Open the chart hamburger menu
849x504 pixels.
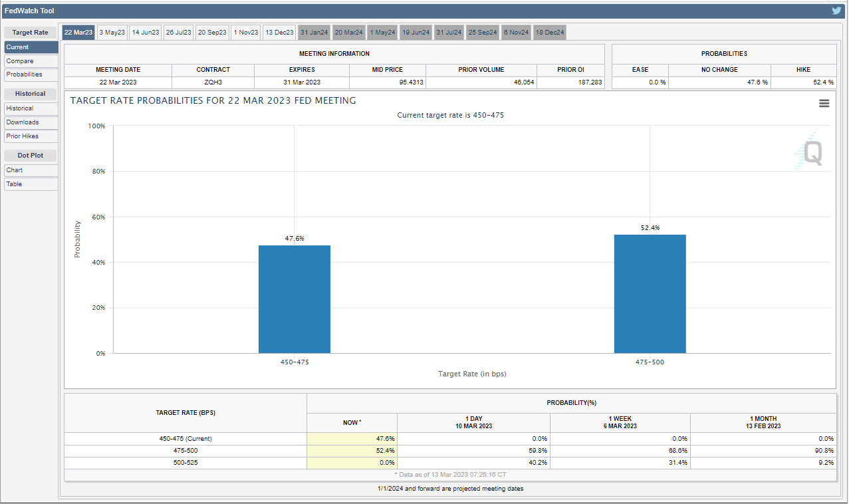coord(824,103)
